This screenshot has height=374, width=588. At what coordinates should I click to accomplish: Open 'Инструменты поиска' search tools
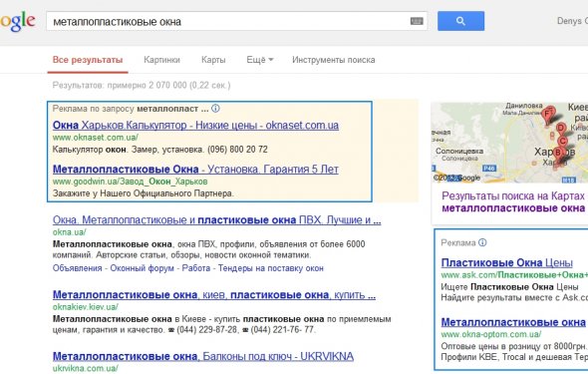334,60
